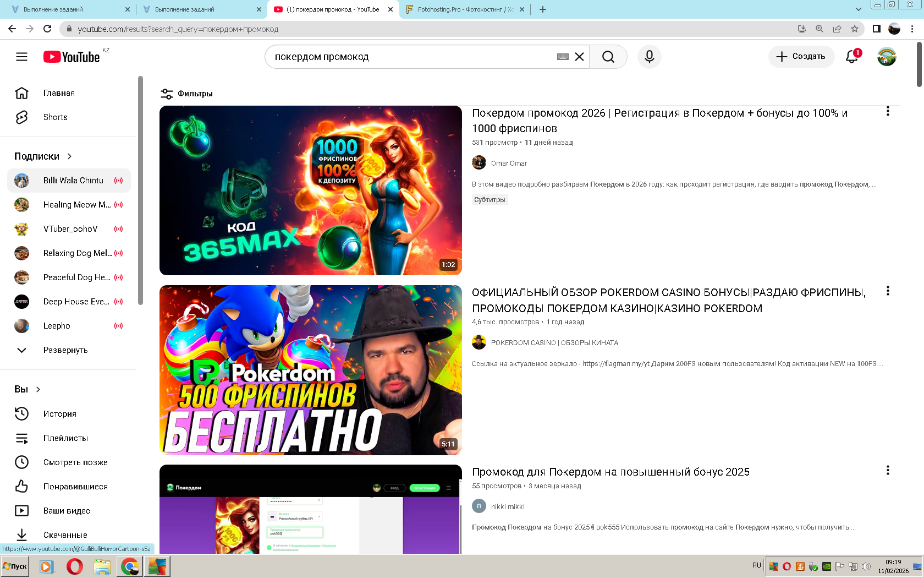Go back to the previous page

(x=12, y=29)
